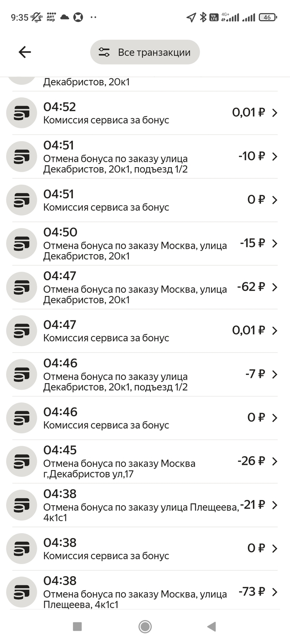Screen dimensions: 290x644
Task: Expand chevron next to -26 ₽
Action: tap(275, 461)
